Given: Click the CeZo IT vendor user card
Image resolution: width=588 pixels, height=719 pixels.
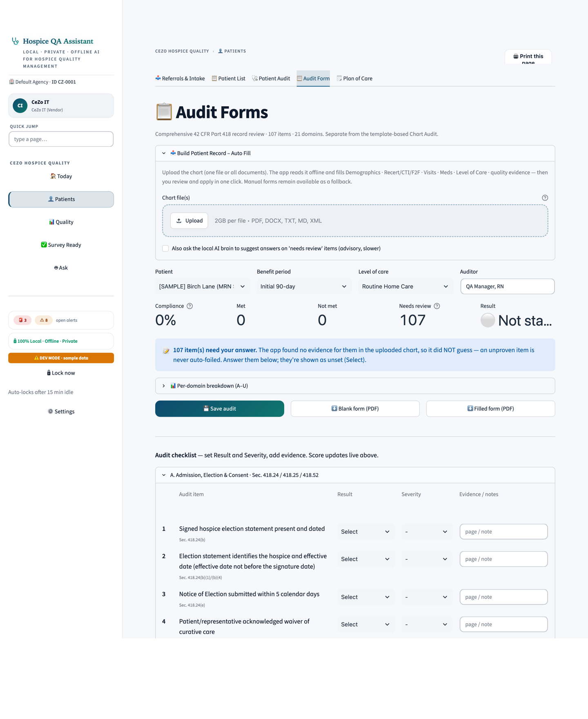Looking at the screenshot, I should [61, 106].
